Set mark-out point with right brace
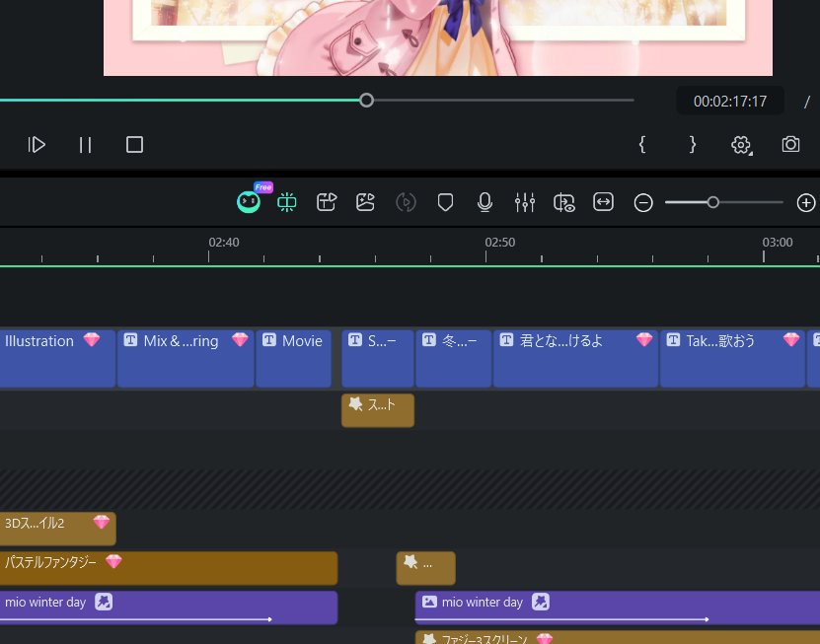 coord(693,144)
